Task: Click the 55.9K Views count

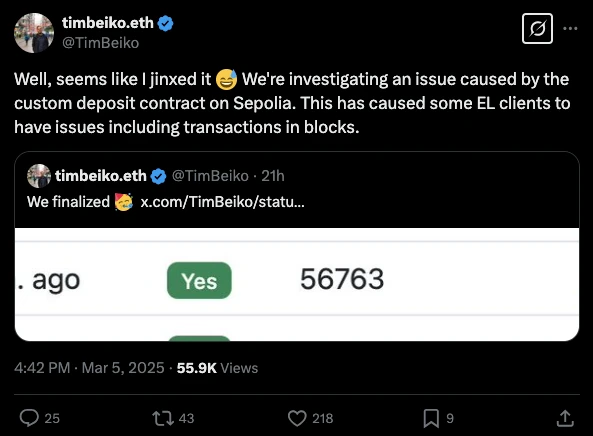Action: tap(217, 368)
